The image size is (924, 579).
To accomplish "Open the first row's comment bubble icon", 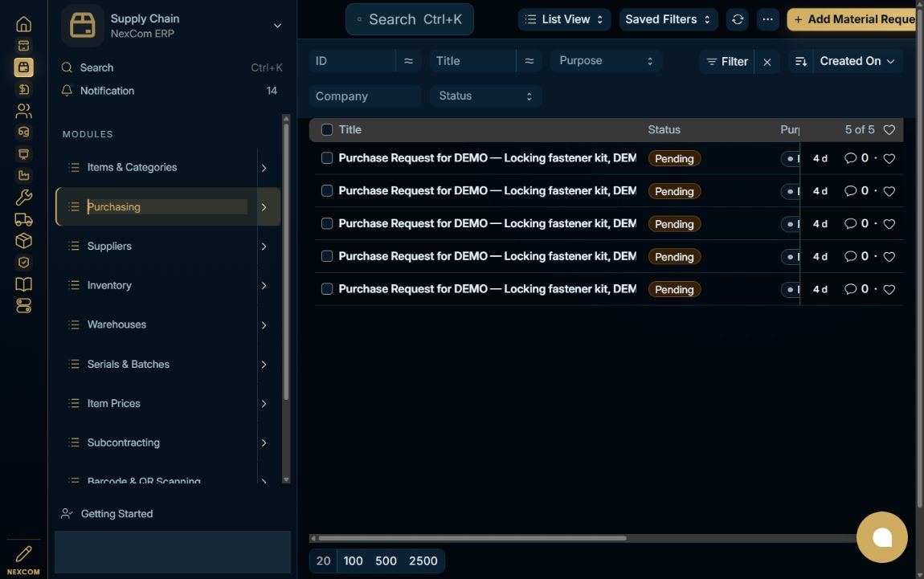I will tap(850, 158).
